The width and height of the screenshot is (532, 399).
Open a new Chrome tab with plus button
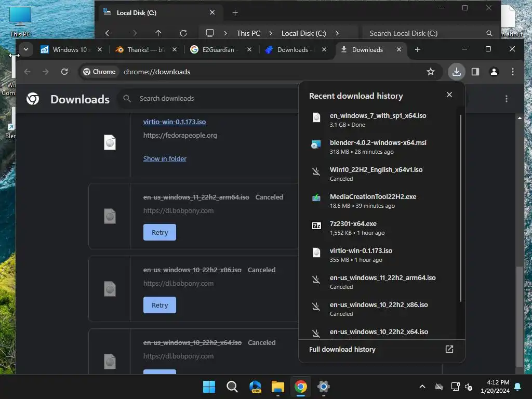[x=418, y=49]
